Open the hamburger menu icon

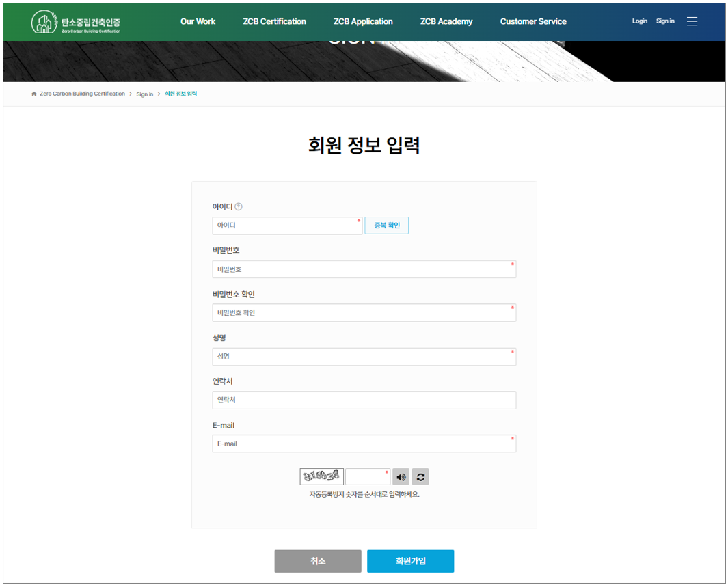(692, 21)
